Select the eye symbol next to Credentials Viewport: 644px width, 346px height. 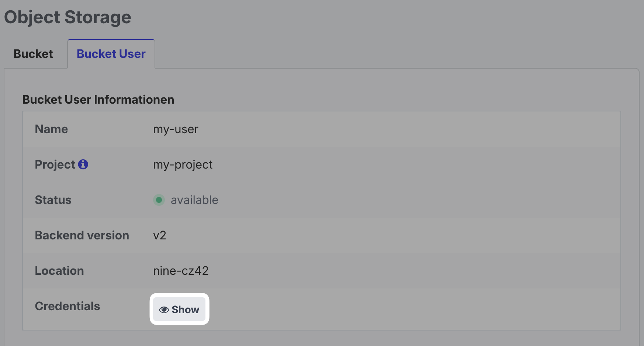click(x=164, y=309)
